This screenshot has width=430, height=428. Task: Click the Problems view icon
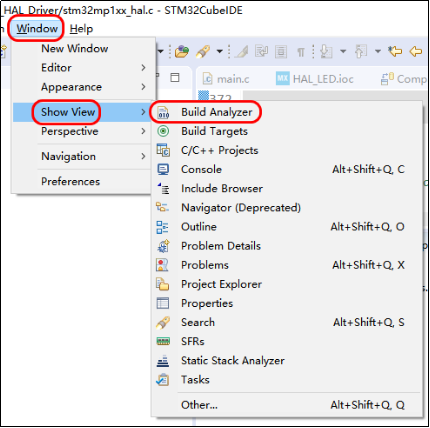point(162,265)
